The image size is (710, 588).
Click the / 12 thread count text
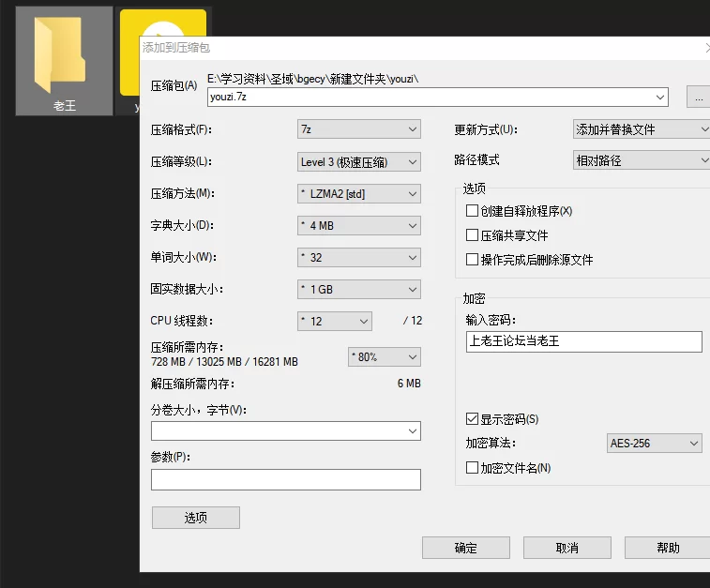[x=413, y=321]
